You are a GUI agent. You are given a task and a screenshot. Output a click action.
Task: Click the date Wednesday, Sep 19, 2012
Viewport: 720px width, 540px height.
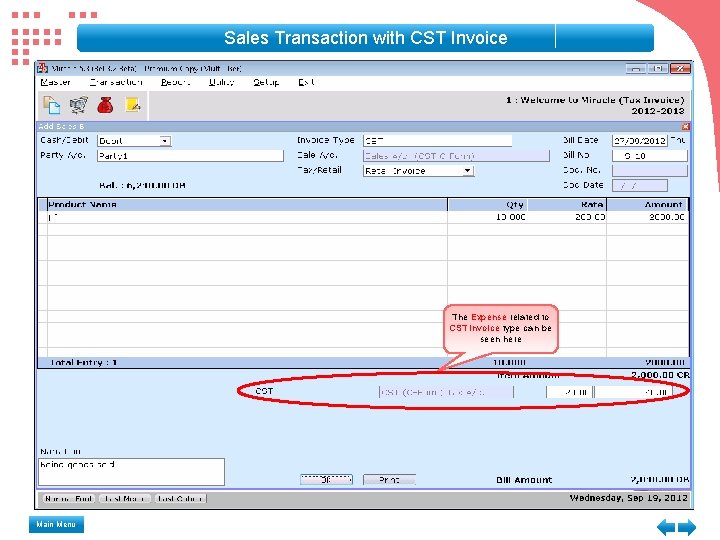click(629, 498)
